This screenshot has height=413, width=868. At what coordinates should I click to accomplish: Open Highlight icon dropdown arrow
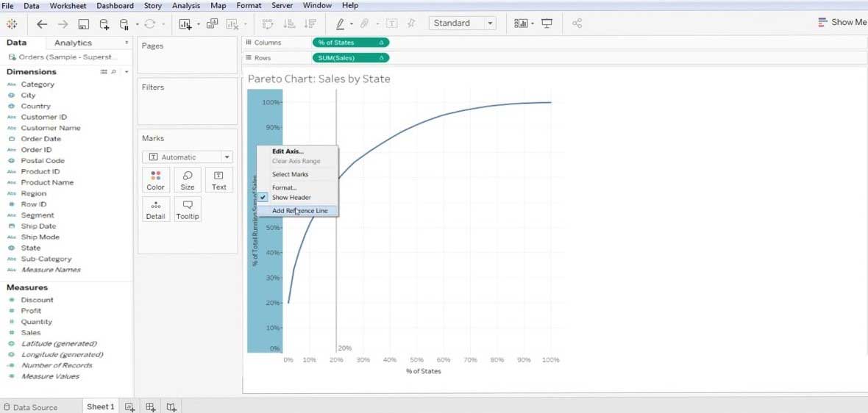coord(352,24)
